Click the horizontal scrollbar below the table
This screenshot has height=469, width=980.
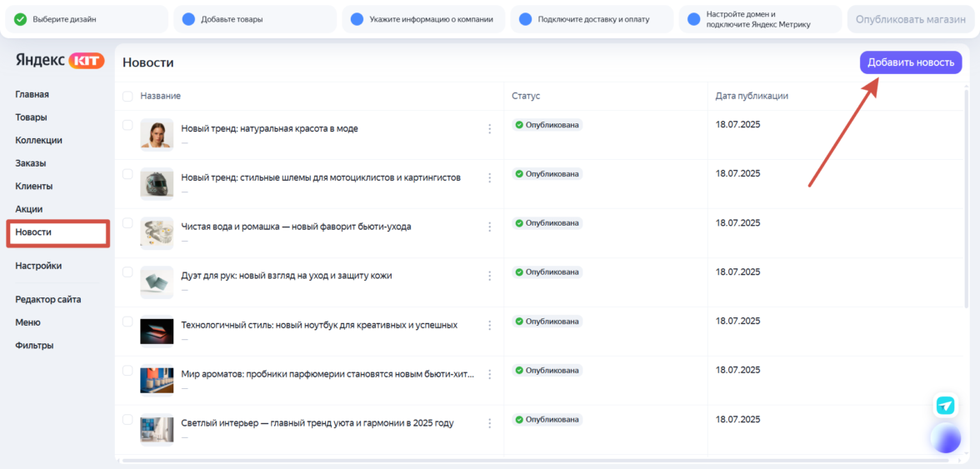(x=533, y=460)
